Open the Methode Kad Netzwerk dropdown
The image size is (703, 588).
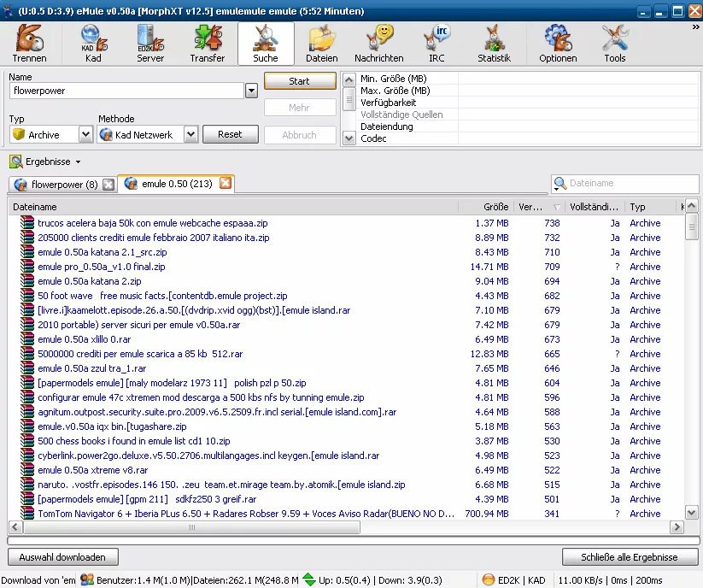click(x=190, y=134)
